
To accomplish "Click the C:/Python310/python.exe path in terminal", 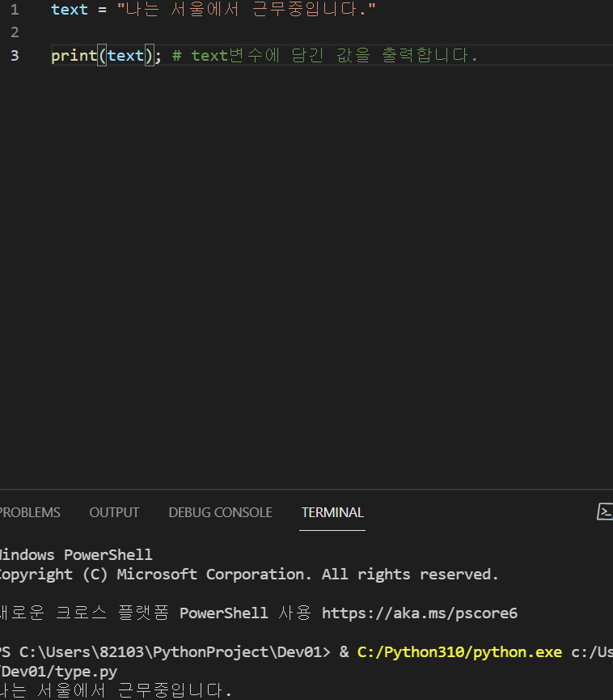I will pos(459,652).
